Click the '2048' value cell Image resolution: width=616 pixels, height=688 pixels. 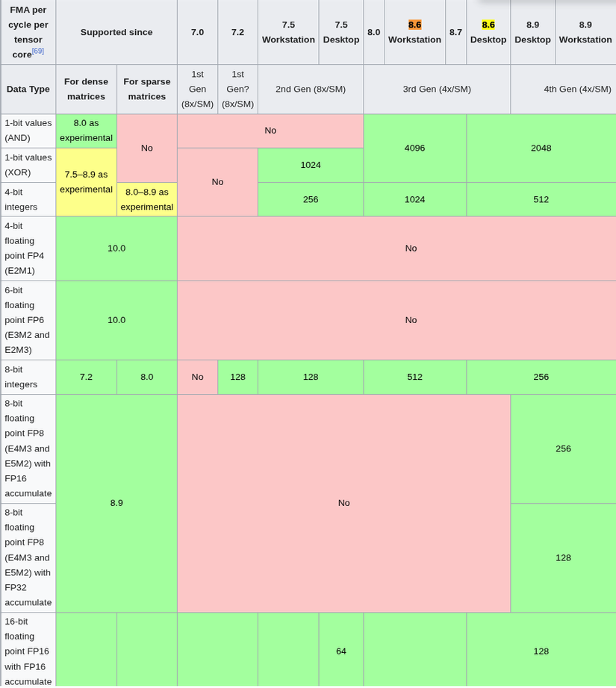tap(541, 148)
